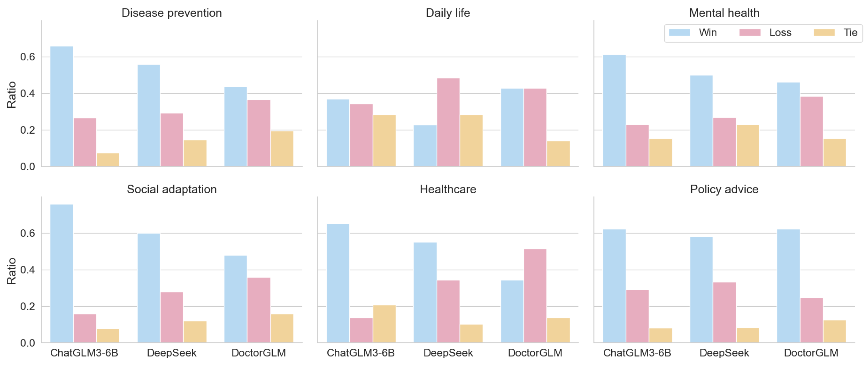This screenshot has width=868, height=367.
Task: Click the yellow Tie legend swatch
Action: (x=824, y=33)
